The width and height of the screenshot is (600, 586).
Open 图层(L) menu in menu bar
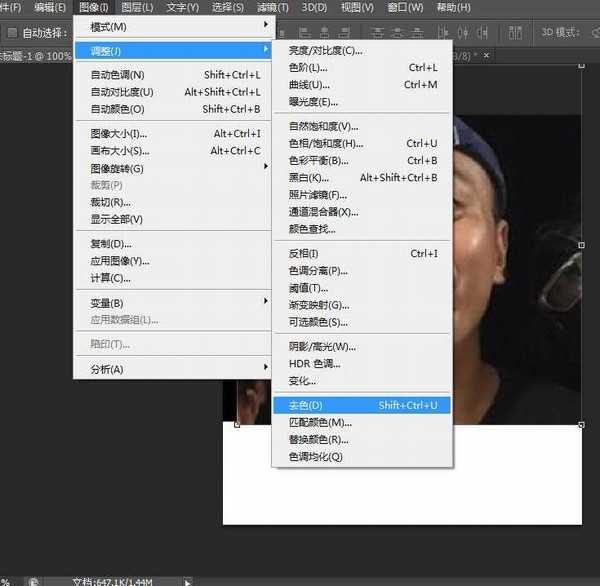tap(137, 7)
